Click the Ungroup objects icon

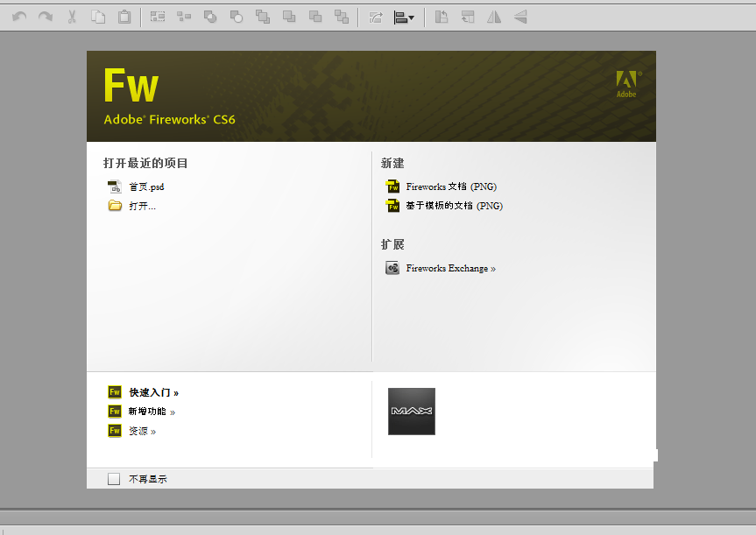184,17
